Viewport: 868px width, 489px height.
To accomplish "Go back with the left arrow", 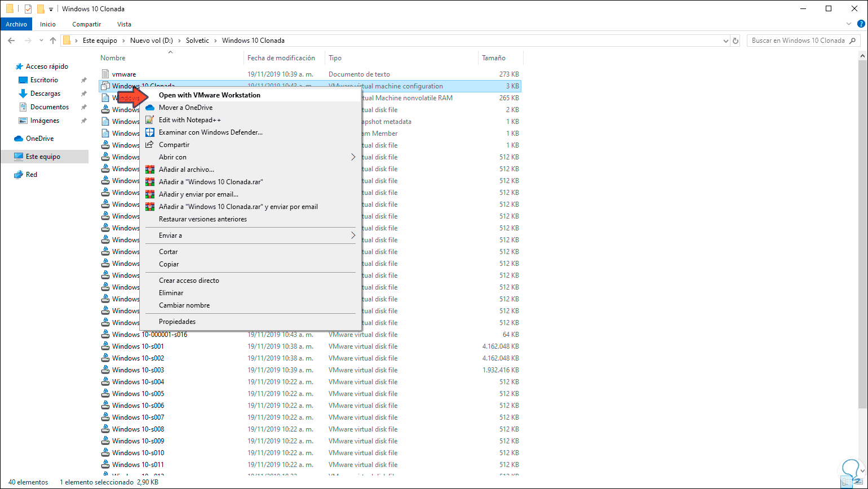I will coord(11,41).
